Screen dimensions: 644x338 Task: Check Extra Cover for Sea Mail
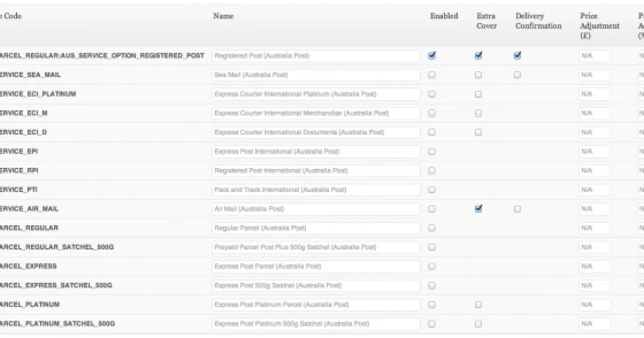[x=479, y=75]
